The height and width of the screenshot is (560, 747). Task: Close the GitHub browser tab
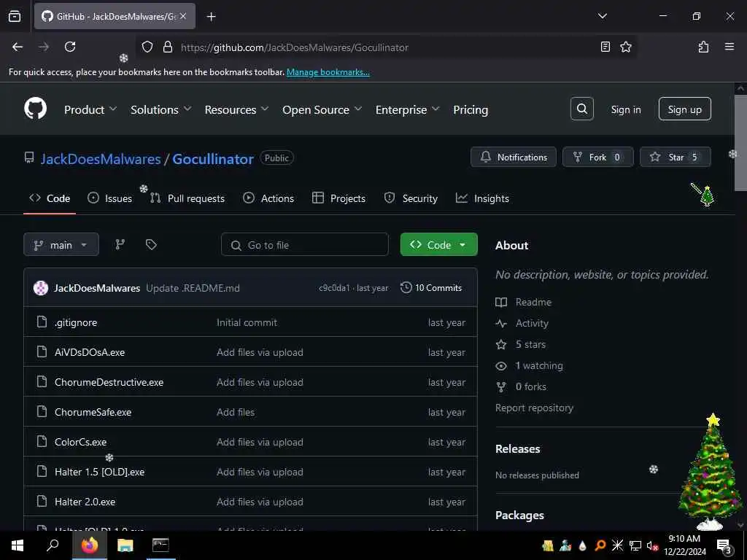coord(183,16)
